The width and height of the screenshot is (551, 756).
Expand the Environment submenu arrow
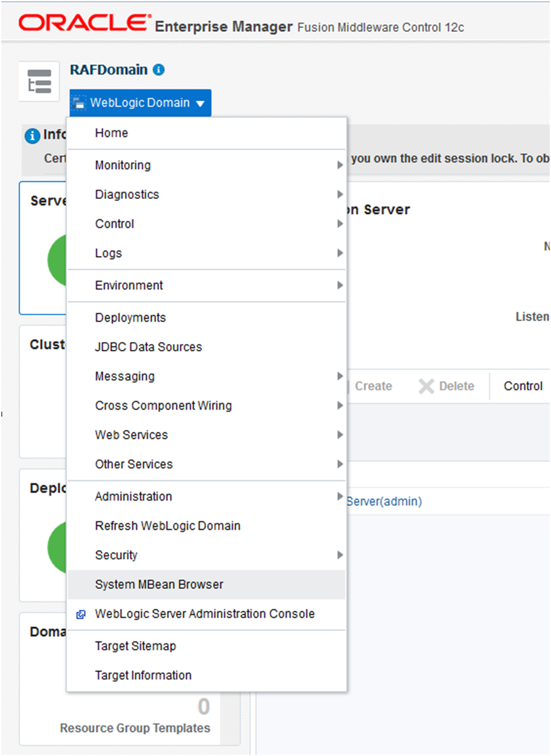pos(340,285)
